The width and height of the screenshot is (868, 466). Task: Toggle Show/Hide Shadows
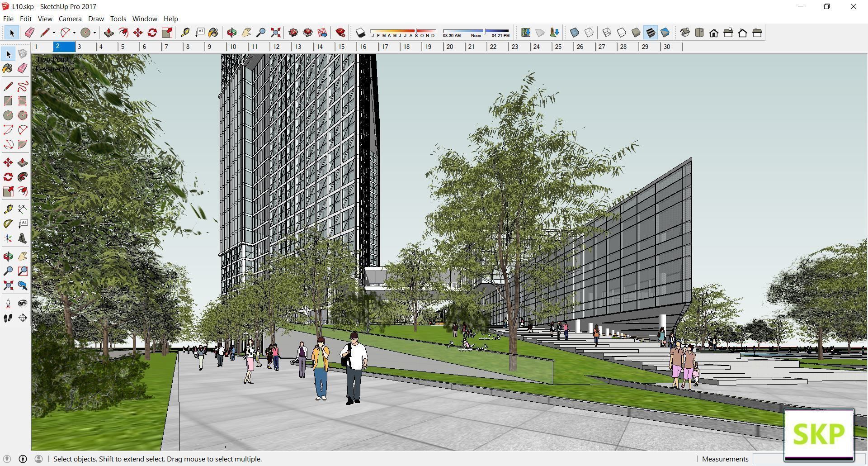click(x=360, y=33)
